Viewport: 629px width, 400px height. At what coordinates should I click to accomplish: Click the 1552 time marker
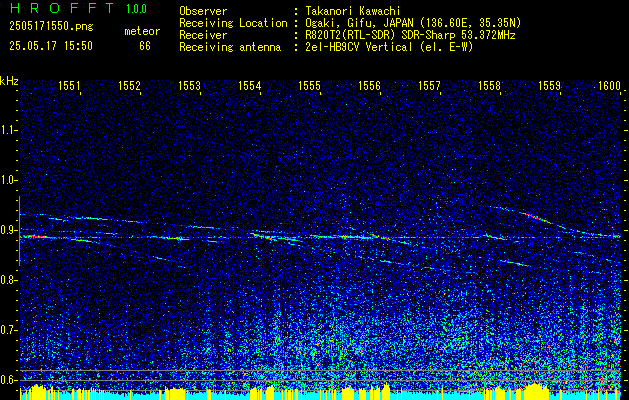tap(129, 85)
